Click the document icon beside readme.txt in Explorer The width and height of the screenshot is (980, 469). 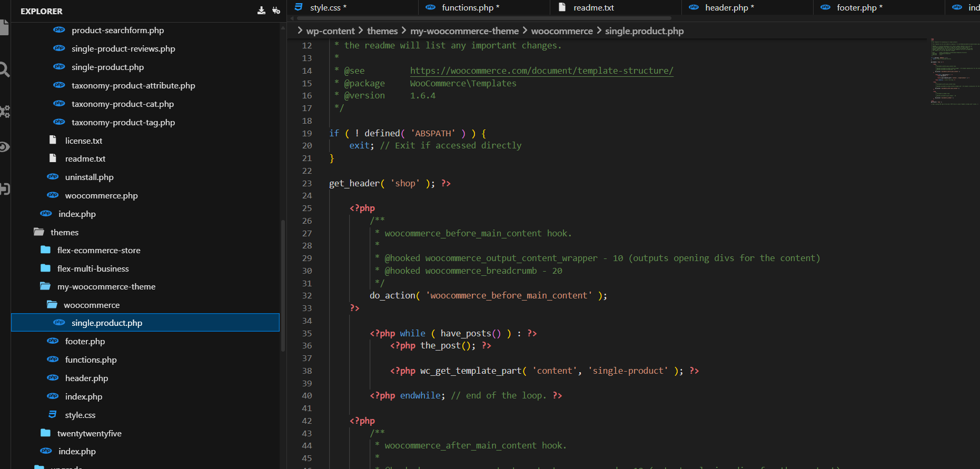point(53,158)
